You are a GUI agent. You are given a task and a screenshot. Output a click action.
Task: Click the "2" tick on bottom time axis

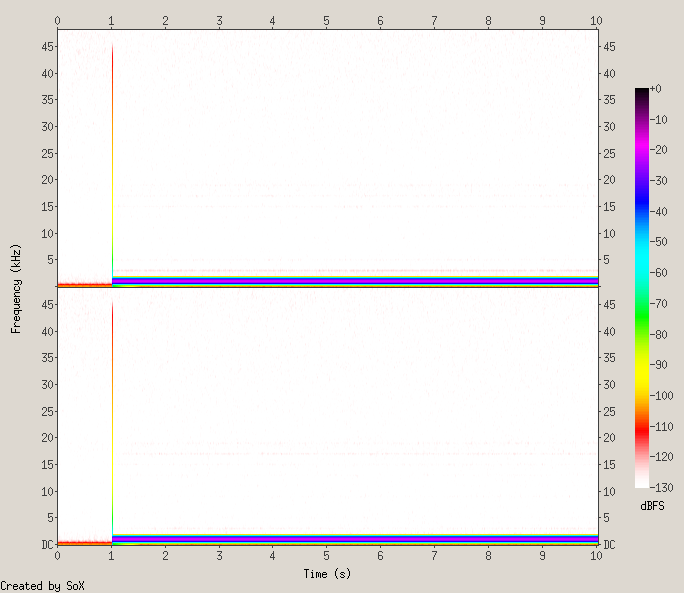[165, 556]
